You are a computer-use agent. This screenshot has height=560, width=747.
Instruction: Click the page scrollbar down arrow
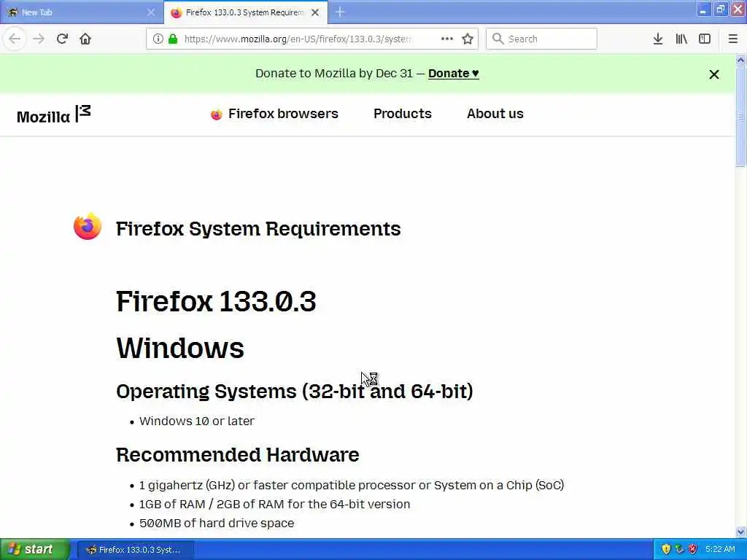740,532
